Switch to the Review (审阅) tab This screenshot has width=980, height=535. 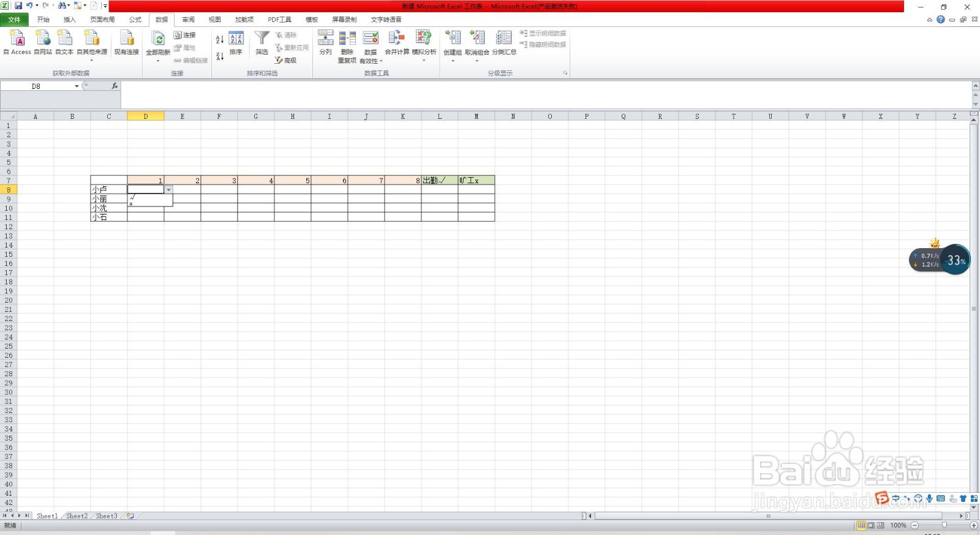click(188, 20)
